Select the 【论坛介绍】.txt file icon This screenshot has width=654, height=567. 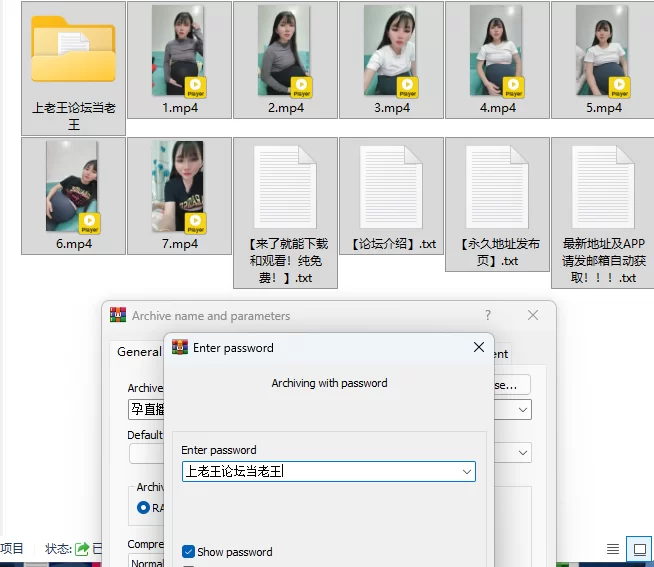[391, 186]
